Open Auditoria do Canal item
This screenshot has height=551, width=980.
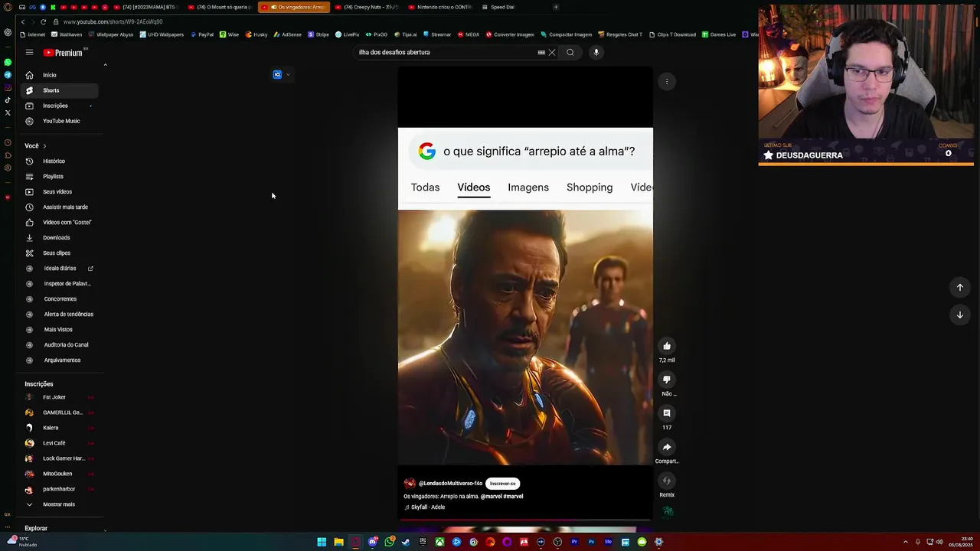[59, 345]
